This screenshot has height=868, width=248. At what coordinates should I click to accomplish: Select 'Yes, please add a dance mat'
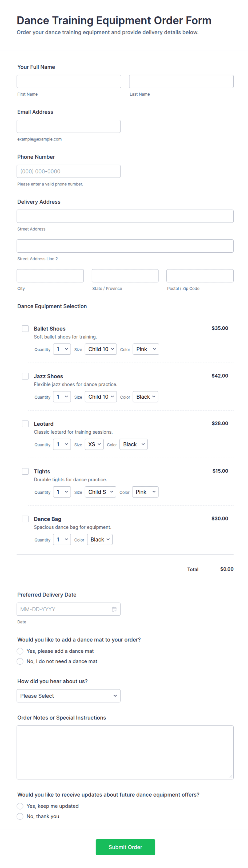point(20,651)
